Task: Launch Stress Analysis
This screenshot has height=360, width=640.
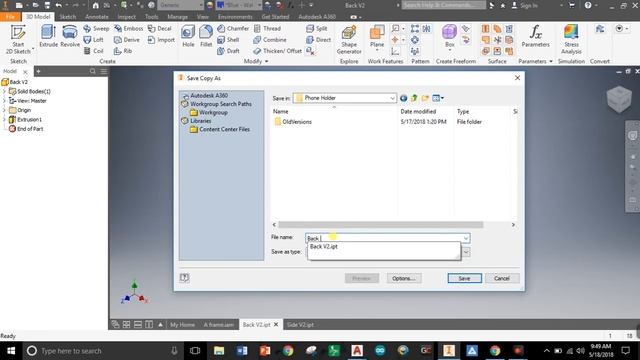Action: point(571,40)
